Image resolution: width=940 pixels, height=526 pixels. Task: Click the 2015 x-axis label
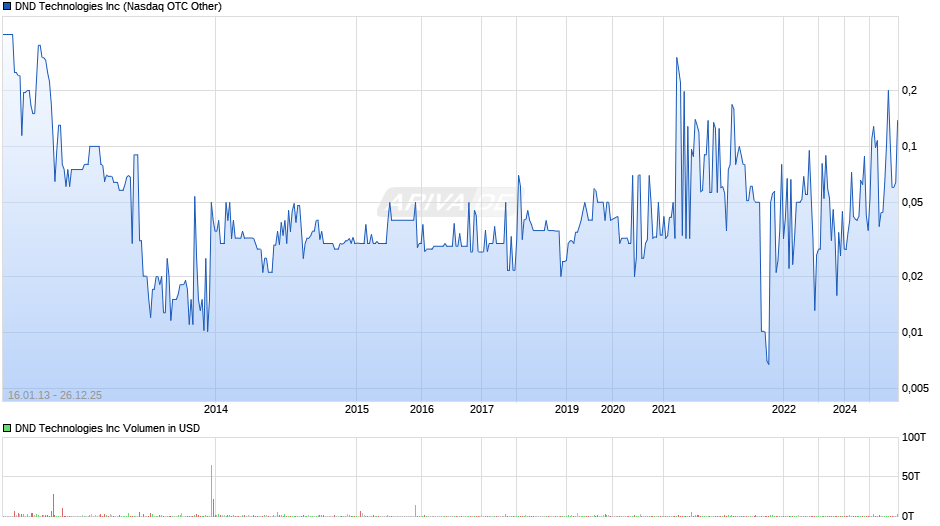[x=357, y=409]
